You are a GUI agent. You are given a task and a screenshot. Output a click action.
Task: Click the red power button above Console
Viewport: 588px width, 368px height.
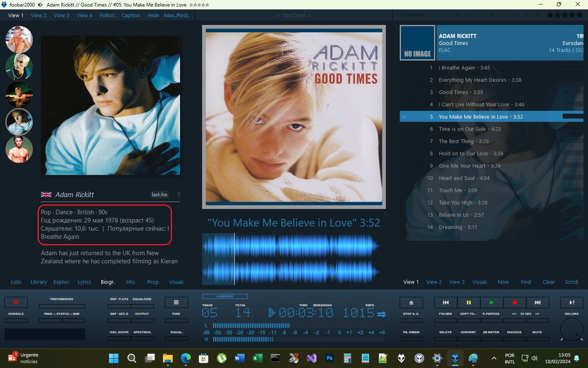click(x=16, y=303)
